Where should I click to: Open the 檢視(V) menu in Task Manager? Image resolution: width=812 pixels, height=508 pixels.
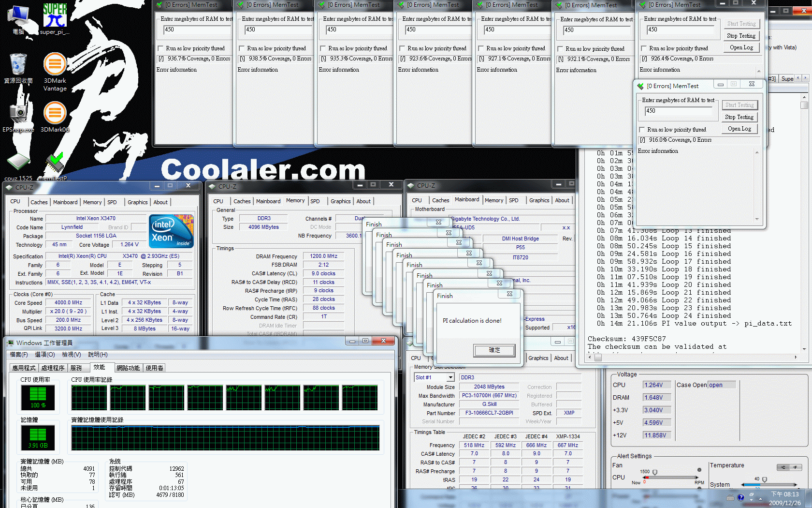[71, 355]
